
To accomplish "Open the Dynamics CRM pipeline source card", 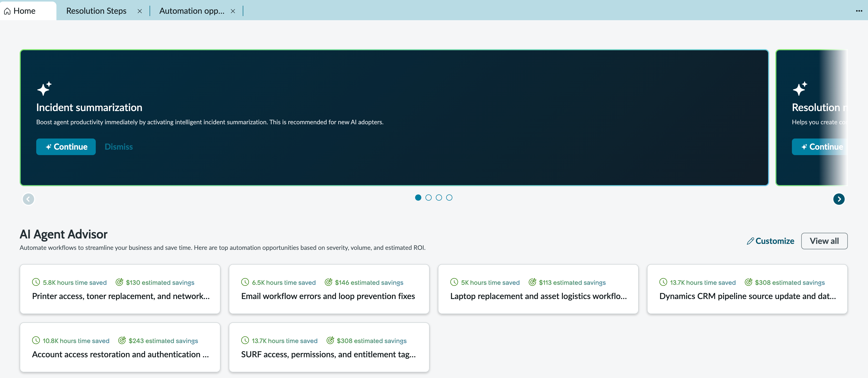I will [x=747, y=289].
